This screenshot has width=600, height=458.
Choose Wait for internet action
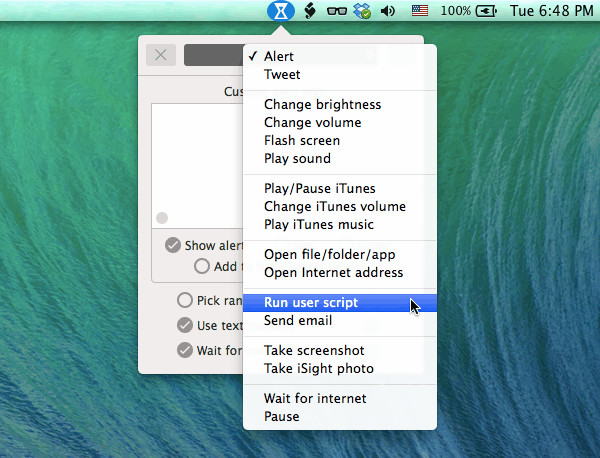coord(340,398)
